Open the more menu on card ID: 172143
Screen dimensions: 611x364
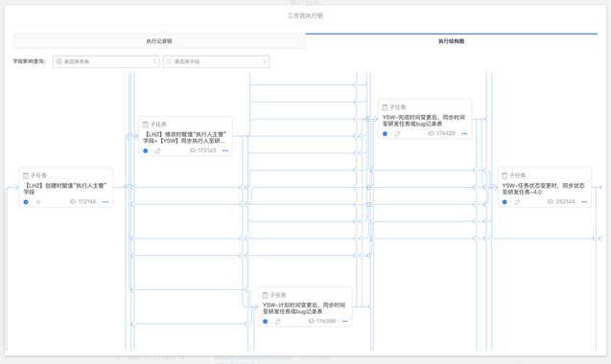(225, 151)
